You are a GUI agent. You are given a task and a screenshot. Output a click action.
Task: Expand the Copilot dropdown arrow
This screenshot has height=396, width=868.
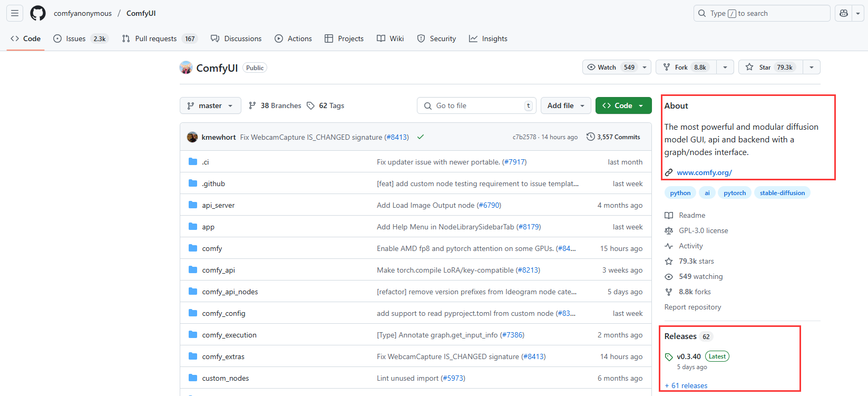(x=858, y=13)
